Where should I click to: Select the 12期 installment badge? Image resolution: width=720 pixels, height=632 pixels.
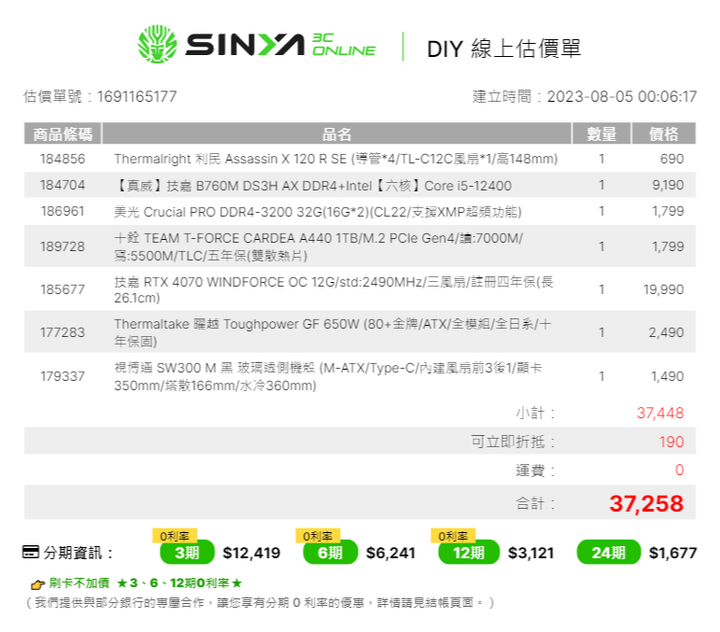[469, 553]
